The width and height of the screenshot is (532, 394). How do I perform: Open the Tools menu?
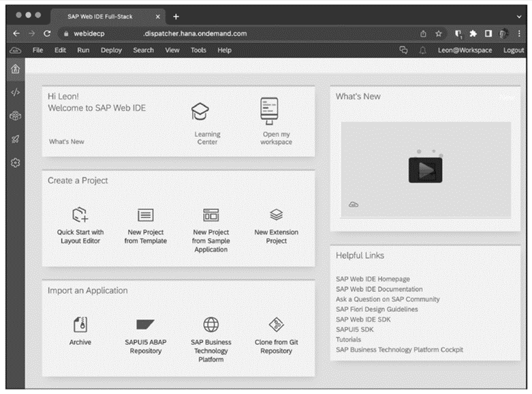[198, 50]
